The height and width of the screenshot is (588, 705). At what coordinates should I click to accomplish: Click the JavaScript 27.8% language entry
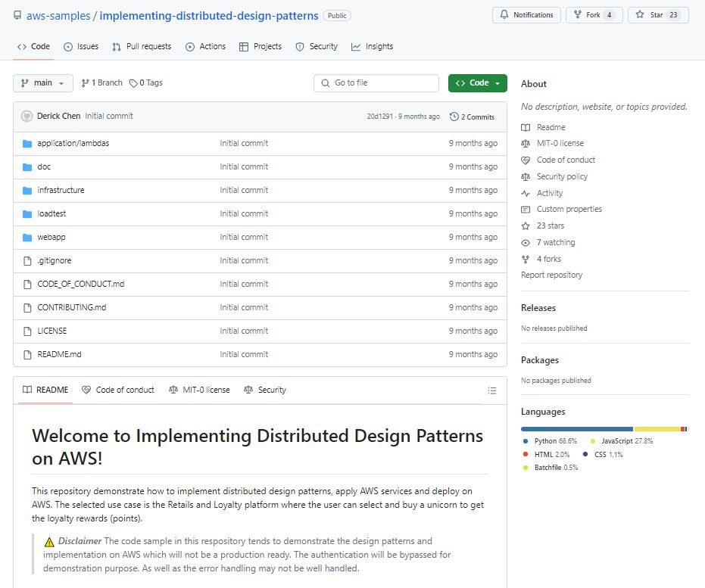tap(622, 441)
